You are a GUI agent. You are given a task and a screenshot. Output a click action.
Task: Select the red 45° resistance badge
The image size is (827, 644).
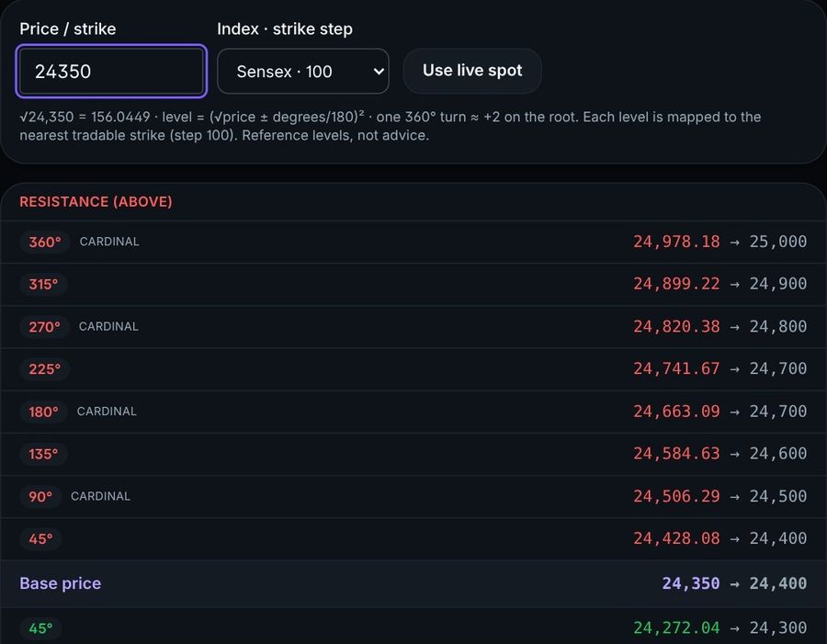pos(40,539)
